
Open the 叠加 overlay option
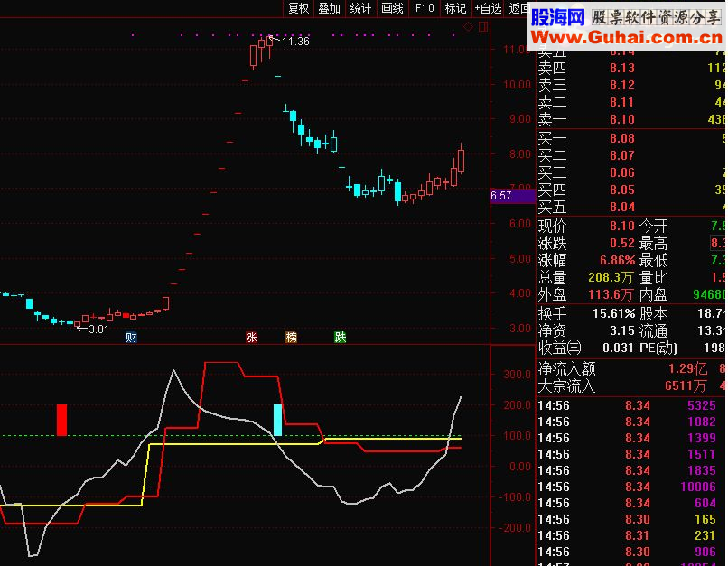tap(329, 8)
